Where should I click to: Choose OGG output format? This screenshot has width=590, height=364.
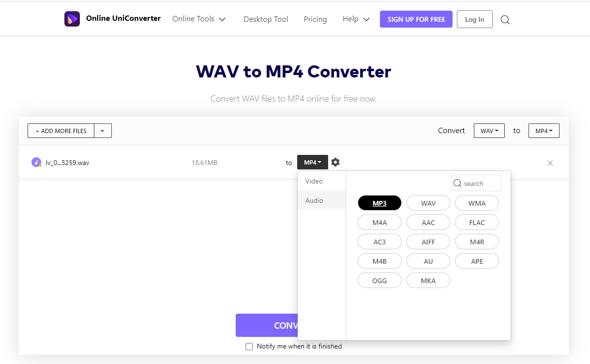pos(379,281)
